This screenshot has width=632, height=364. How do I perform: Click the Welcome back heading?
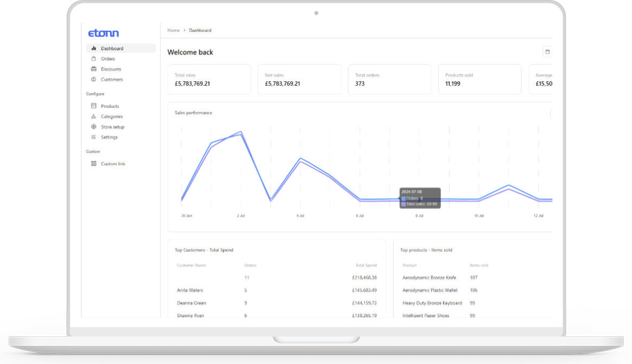[190, 53]
